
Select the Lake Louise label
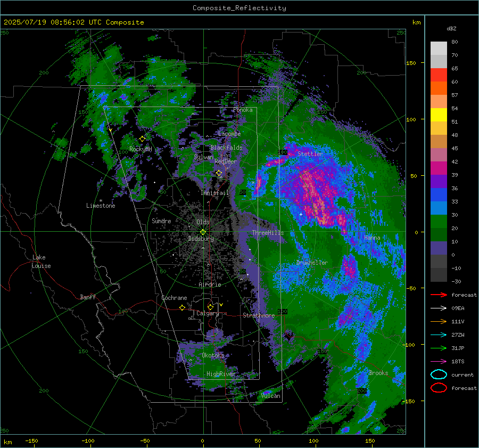point(41,262)
